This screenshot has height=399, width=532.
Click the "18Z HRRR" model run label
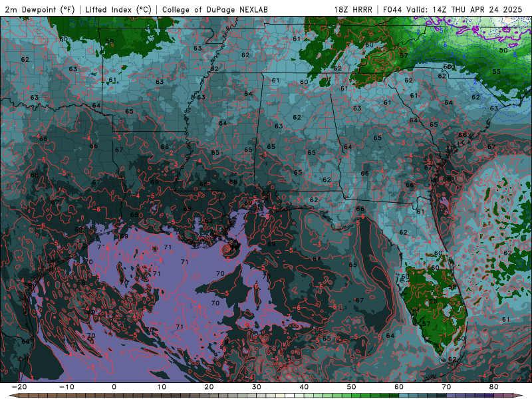[x=353, y=10]
